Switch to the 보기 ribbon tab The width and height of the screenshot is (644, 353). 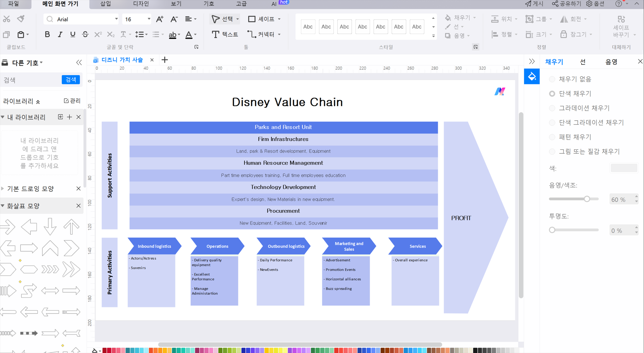pyautogui.click(x=176, y=4)
